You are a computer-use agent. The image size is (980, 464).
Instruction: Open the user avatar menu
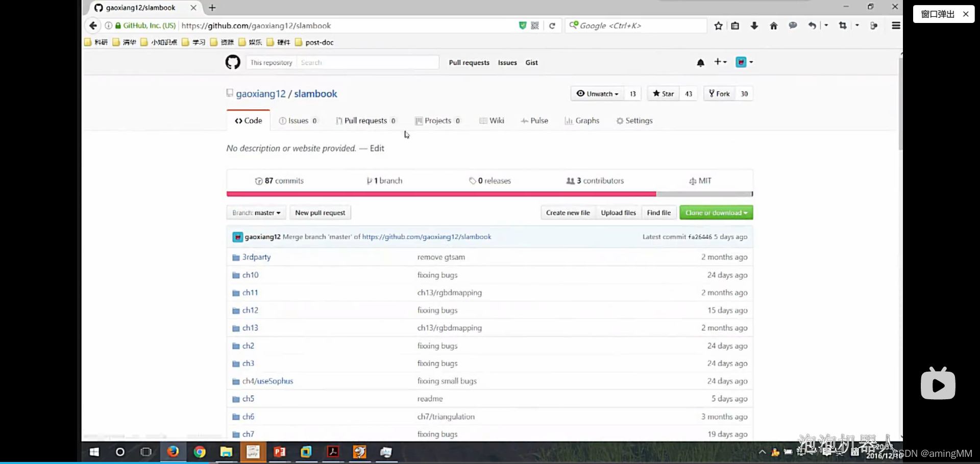(744, 62)
